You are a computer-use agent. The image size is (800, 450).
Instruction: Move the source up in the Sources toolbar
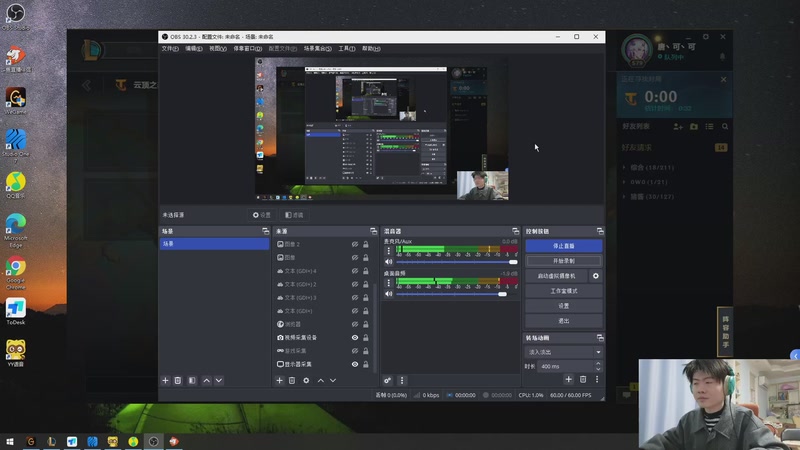(320, 381)
